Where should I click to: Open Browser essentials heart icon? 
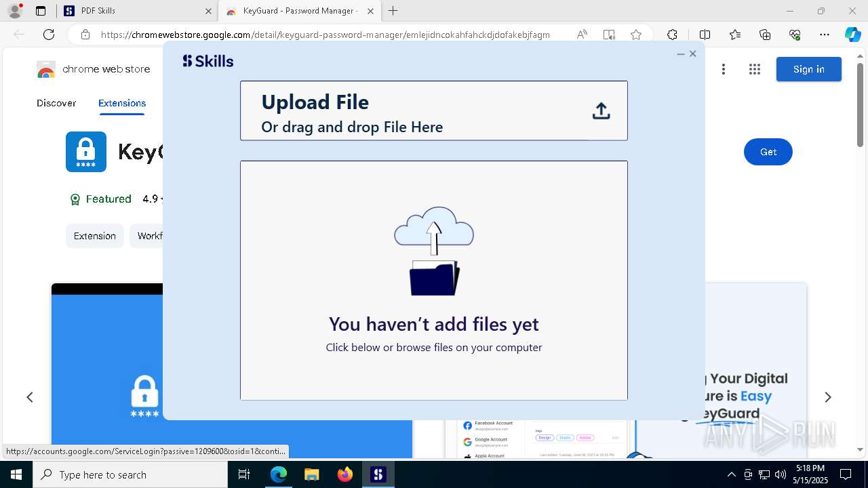pyautogui.click(x=795, y=35)
